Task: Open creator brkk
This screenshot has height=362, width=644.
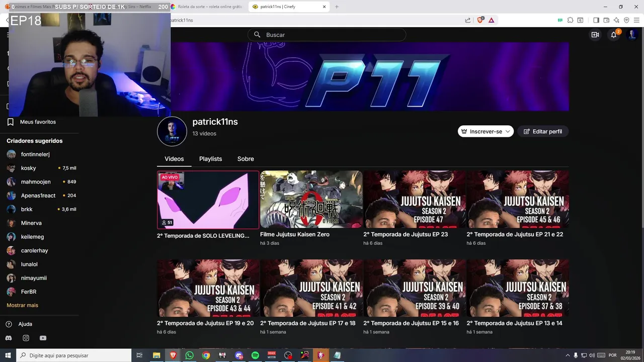Action: tap(27, 209)
